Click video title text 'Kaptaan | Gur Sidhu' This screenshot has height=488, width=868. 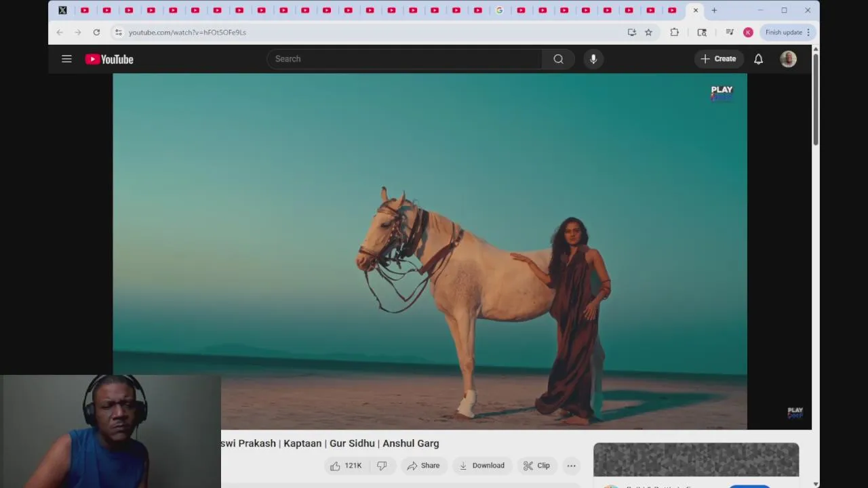coord(329,443)
